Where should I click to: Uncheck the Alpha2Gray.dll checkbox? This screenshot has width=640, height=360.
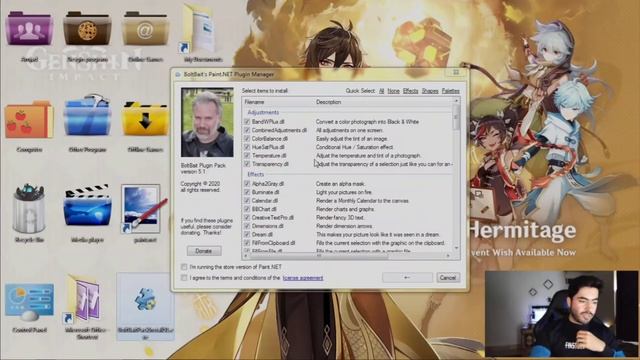pyautogui.click(x=247, y=184)
